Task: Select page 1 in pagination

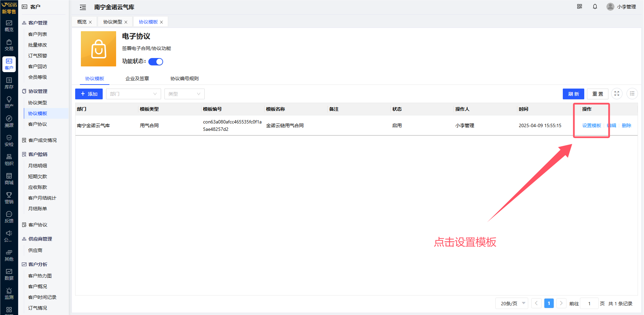Action: point(549,303)
